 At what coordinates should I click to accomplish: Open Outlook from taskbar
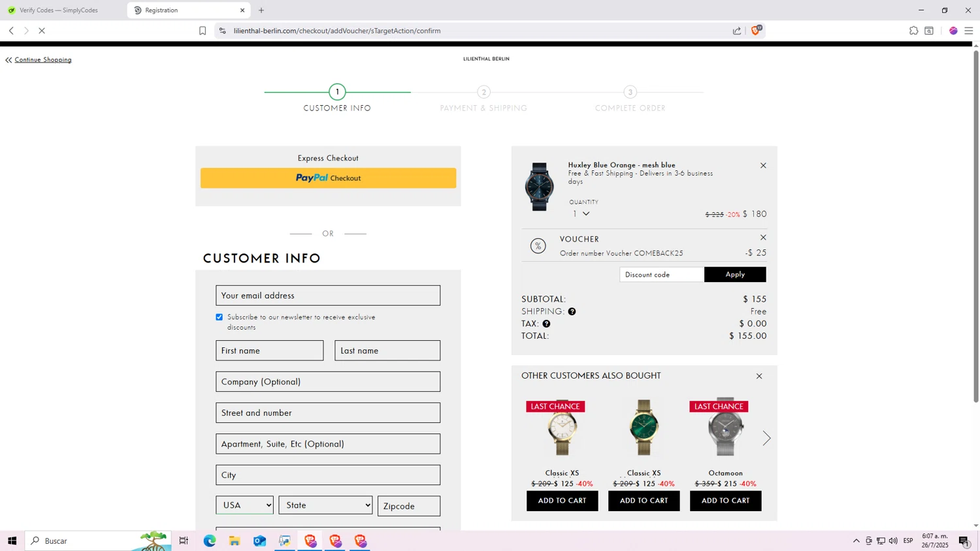click(259, 541)
